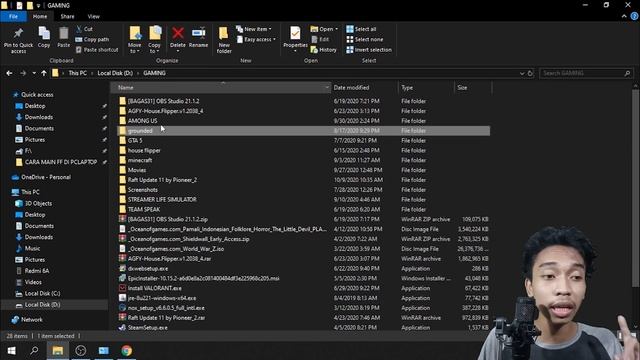Click Invert selection in ribbon
640x360 pixels.
(369, 50)
